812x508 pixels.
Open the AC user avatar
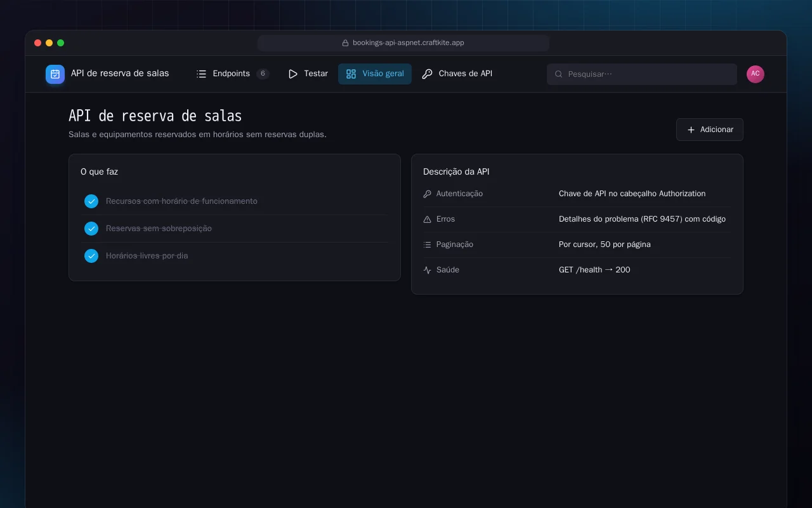[756, 74]
